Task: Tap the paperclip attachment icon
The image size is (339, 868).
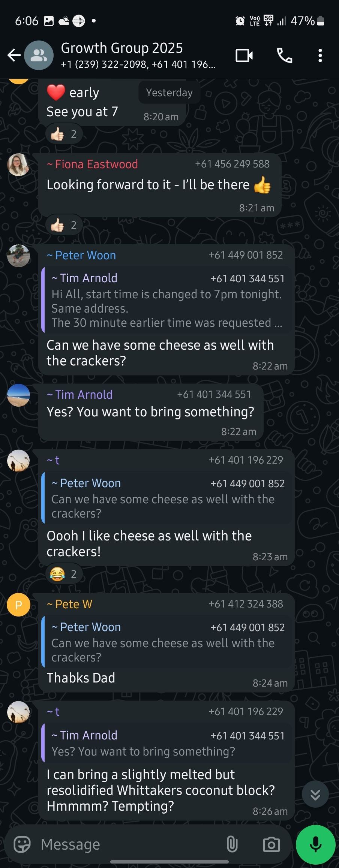Action: pos(232,845)
